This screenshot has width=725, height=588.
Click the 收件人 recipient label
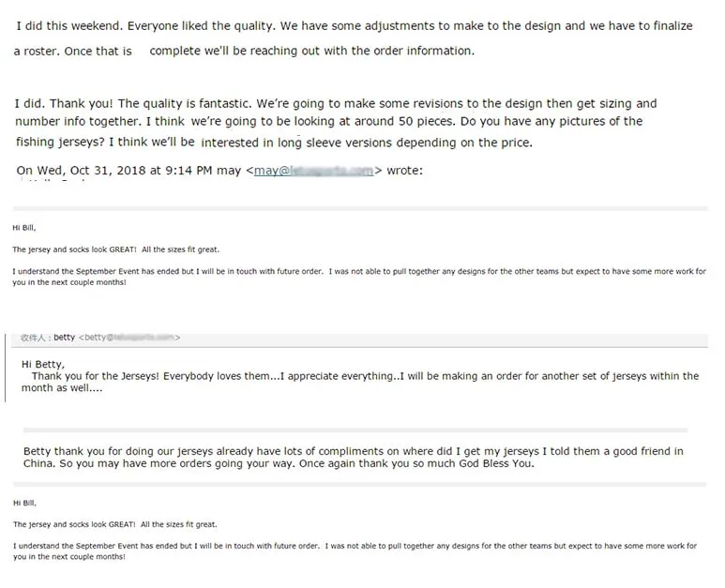click(x=35, y=337)
